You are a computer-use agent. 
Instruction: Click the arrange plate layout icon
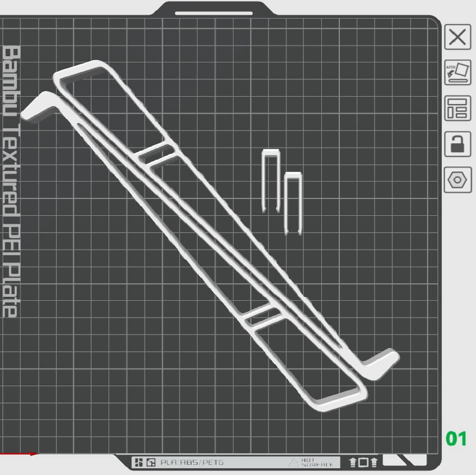[457, 108]
